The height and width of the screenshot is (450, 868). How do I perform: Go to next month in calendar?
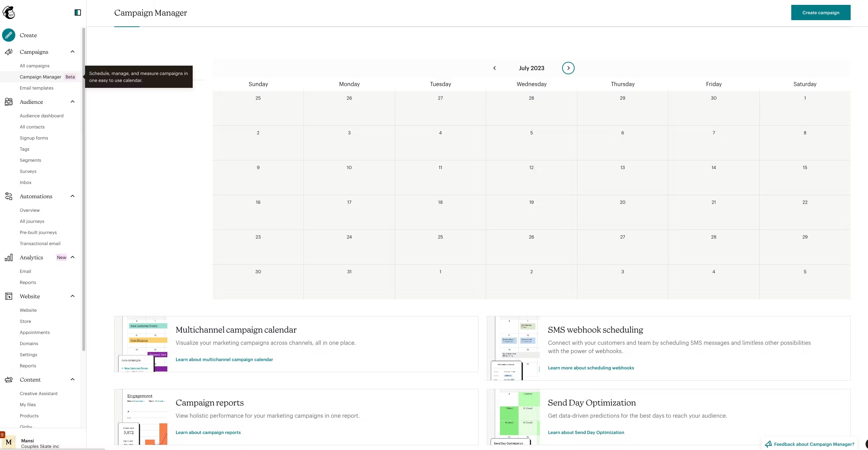(x=568, y=68)
